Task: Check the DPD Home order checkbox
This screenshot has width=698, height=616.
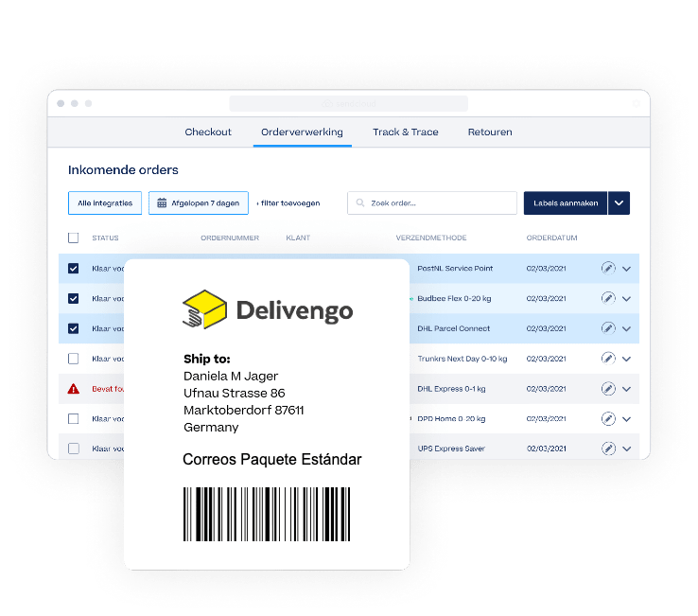Action: [x=74, y=418]
